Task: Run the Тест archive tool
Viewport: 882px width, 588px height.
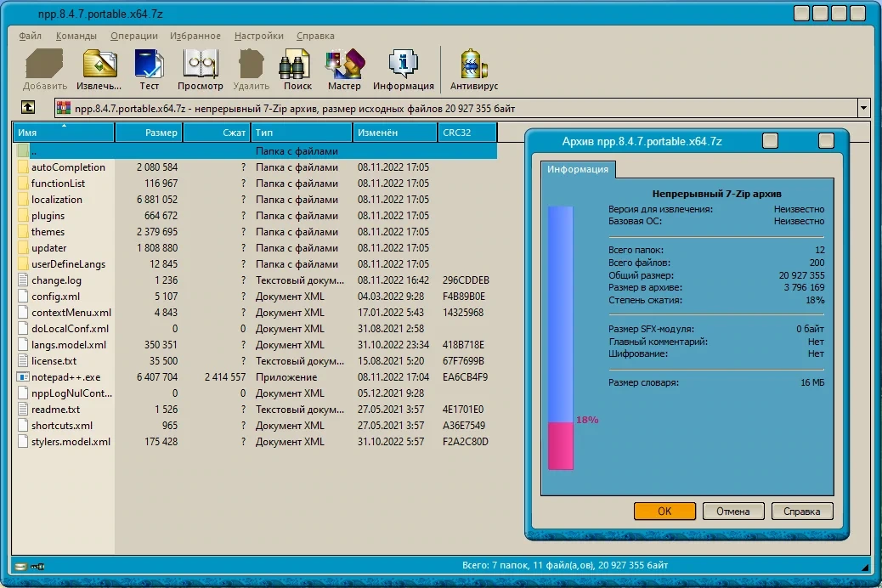Action: pyautogui.click(x=149, y=63)
